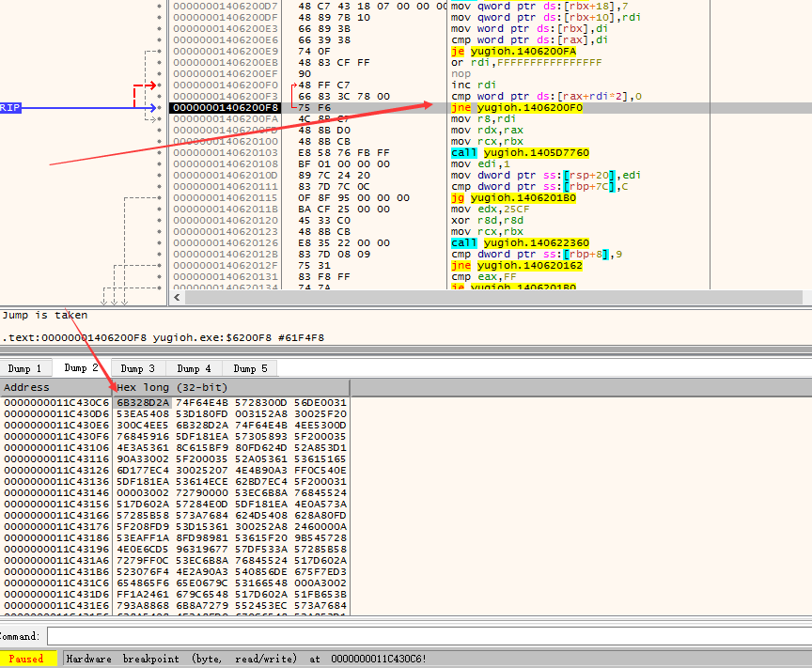Select dump address 0000000011C431D6

pyautogui.click(x=56, y=594)
